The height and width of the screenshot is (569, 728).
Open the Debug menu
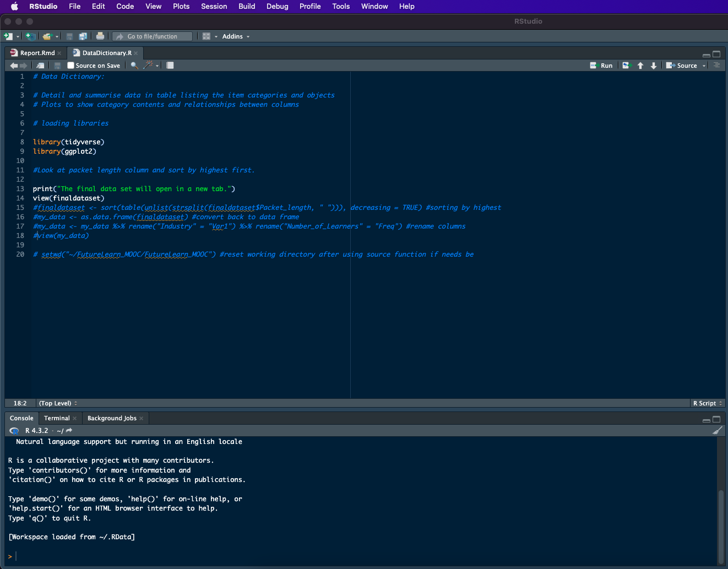278,6
